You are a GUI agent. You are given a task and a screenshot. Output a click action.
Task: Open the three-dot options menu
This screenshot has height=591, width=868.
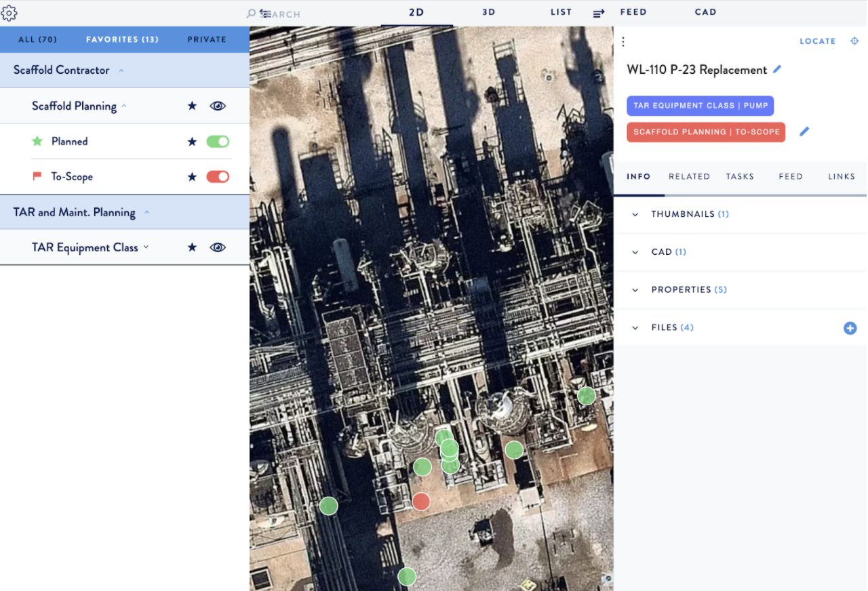(x=623, y=41)
